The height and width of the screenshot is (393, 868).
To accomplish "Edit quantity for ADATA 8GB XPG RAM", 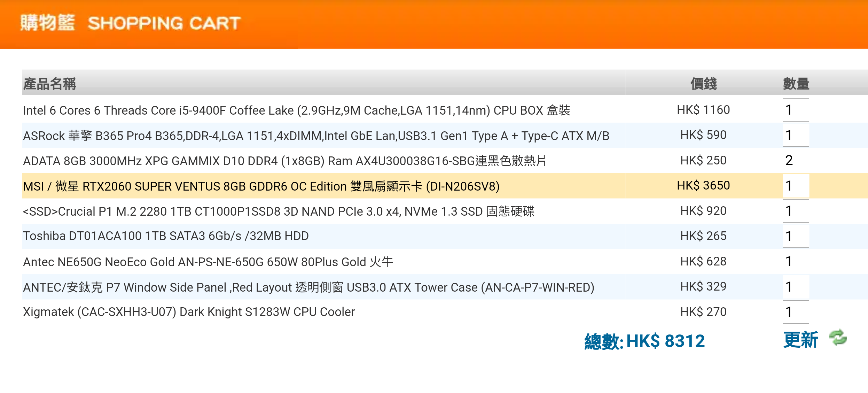I will [796, 161].
